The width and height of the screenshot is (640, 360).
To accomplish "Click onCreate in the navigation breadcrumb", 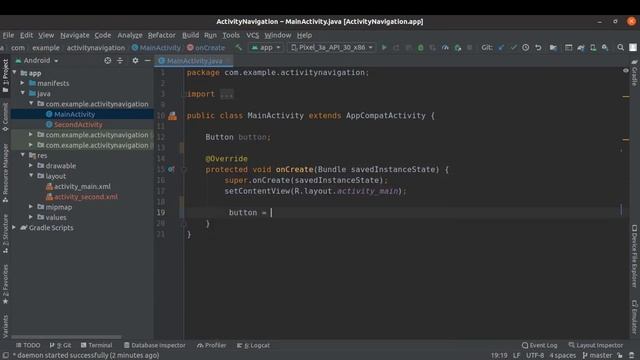I will point(206,48).
